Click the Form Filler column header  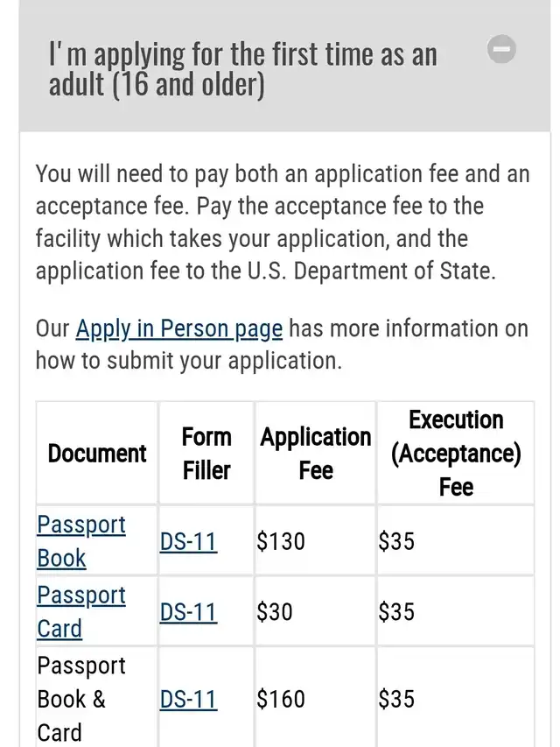[206, 453]
